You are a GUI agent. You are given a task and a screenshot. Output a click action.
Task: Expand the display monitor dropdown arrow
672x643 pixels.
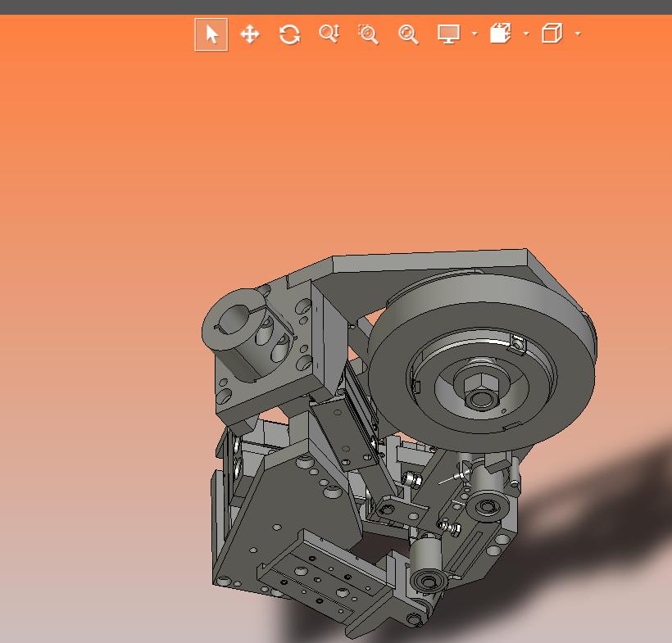pyautogui.click(x=474, y=34)
